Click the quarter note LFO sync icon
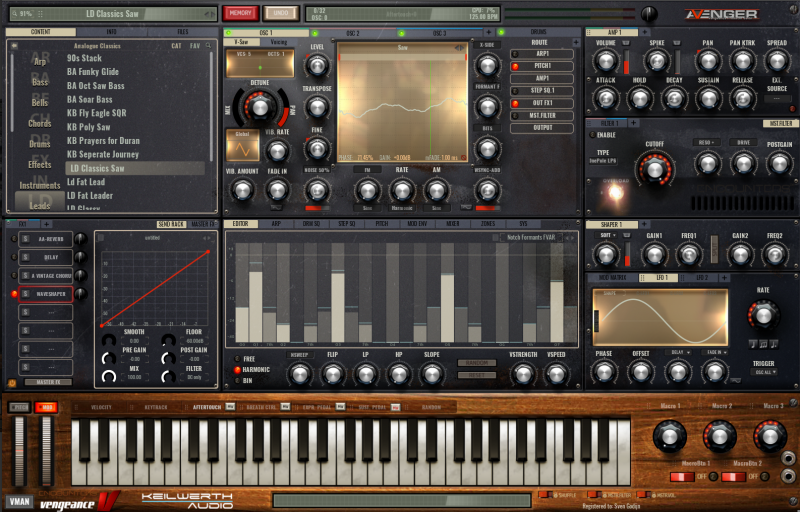 753,344
